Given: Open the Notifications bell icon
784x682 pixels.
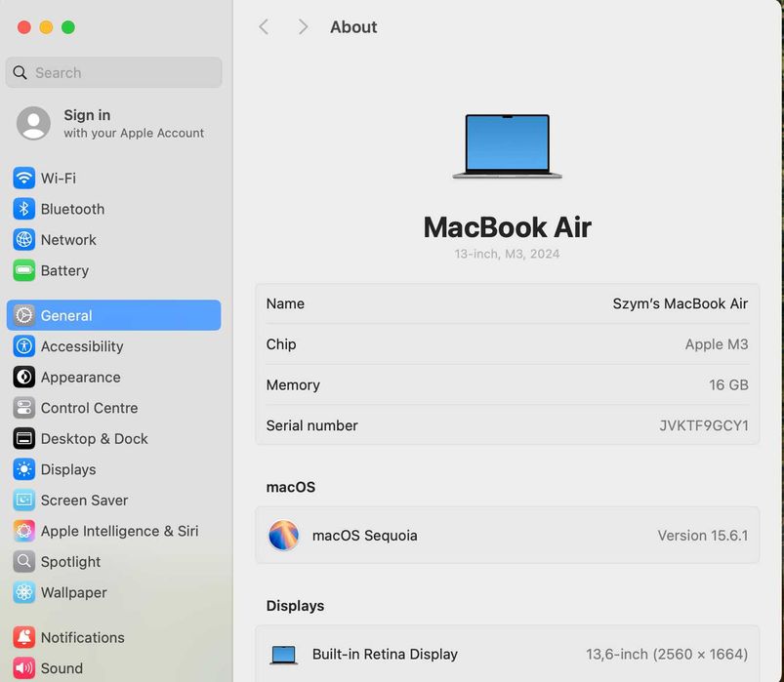Looking at the screenshot, I should pos(24,637).
